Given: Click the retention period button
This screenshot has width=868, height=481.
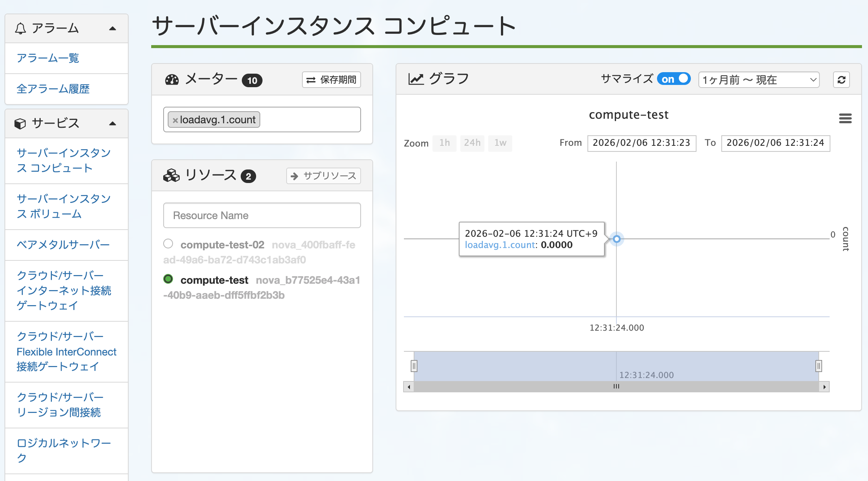Looking at the screenshot, I should point(331,80).
